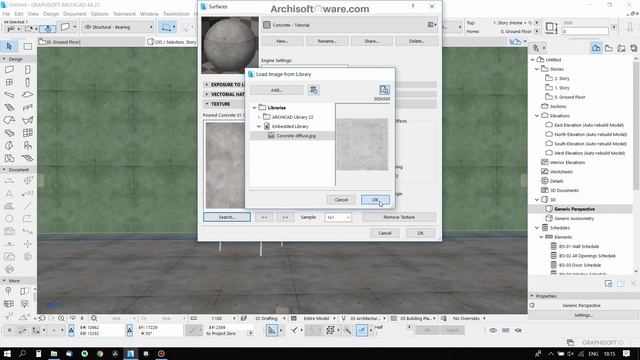Image resolution: width=640 pixels, height=360 pixels.
Task: Select the Shell tool
Action: (x=27, y=120)
